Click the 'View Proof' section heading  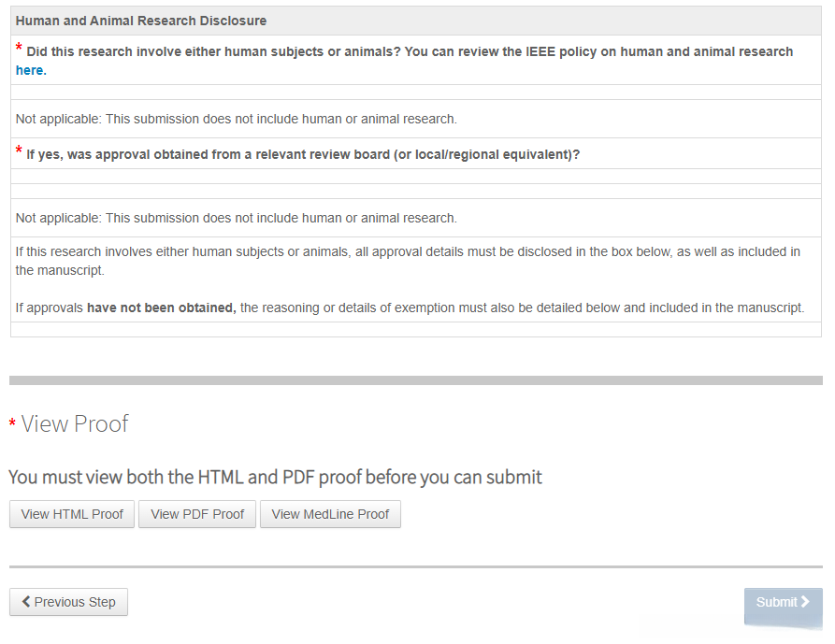pos(75,423)
